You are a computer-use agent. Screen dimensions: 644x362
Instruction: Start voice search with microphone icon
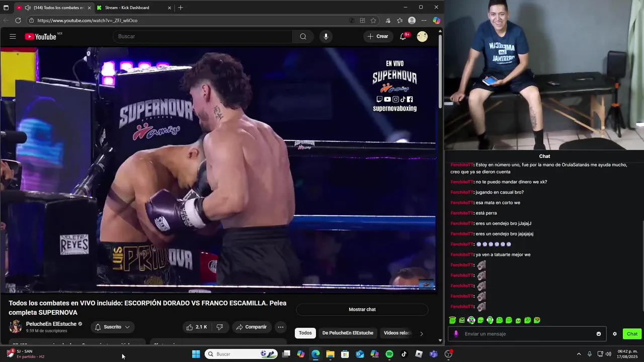tap(326, 36)
